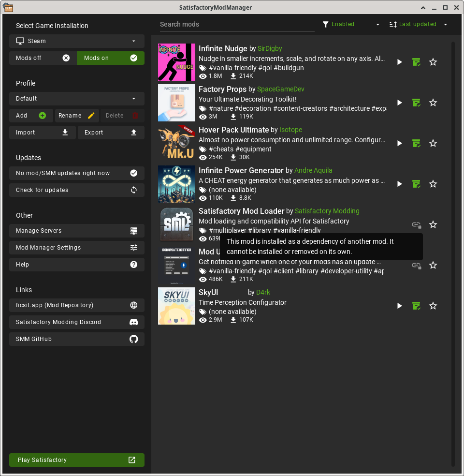The image size is (464, 476).
Task: Select the Hover Pack Ultimate title
Action: coord(233,130)
